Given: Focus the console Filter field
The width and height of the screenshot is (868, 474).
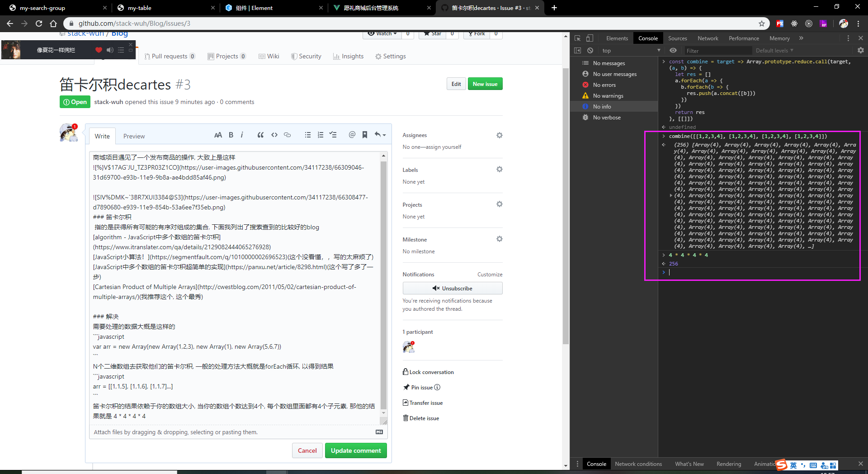Looking at the screenshot, I should tap(717, 51).
